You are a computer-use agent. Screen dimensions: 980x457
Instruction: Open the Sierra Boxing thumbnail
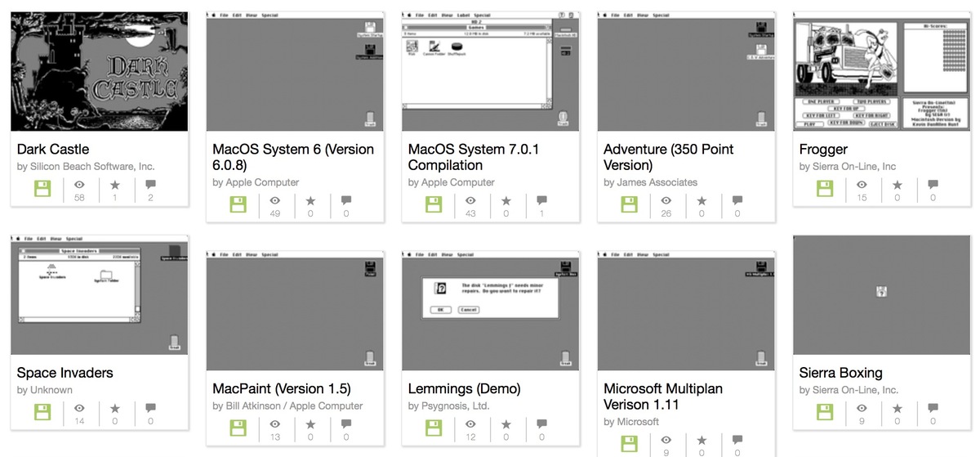(x=882, y=294)
